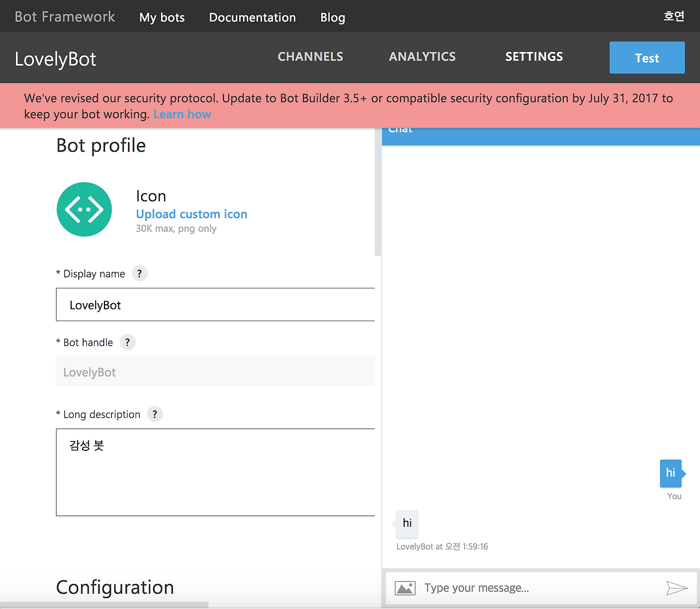
Task: Select the sent 'hi' message bubble
Action: pyautogui.click(x=671, y=473)
